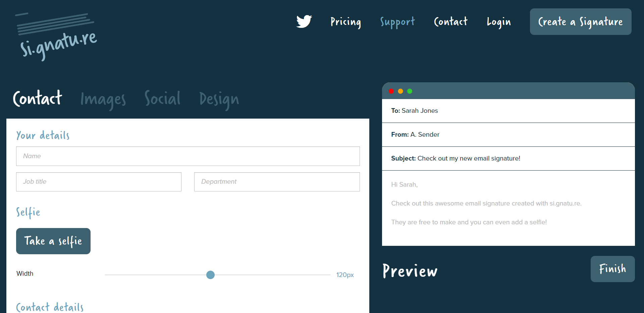Switch to the Design tab
Screen dimensions: 644x313
point(219,99)
